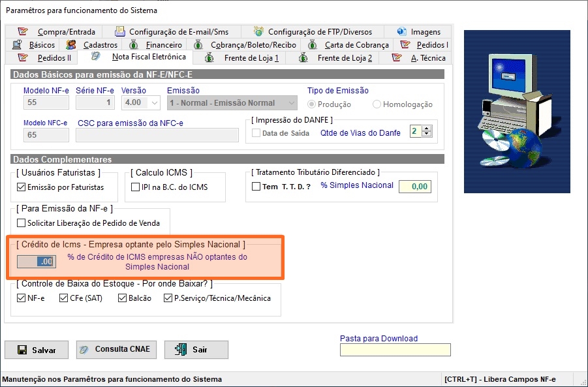
Task: Click the Configuração de E-mail/Sms tab icon
Action: pos(119,31)
